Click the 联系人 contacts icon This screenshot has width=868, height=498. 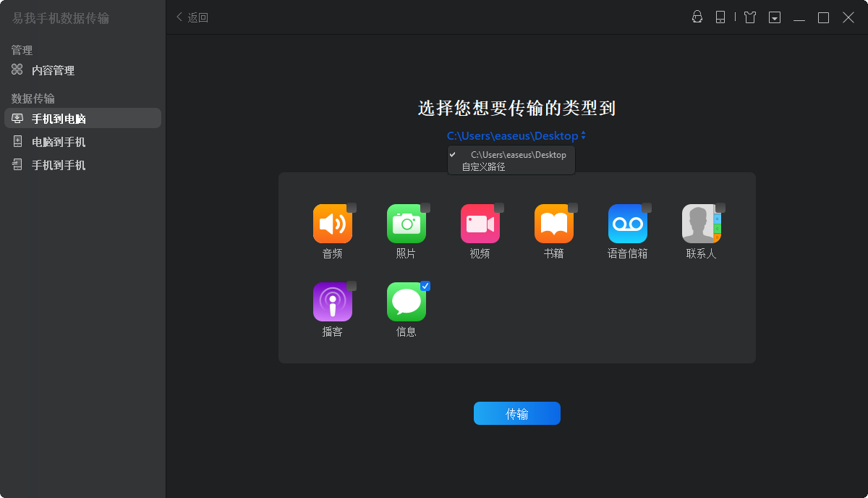[x=702, y=224]
